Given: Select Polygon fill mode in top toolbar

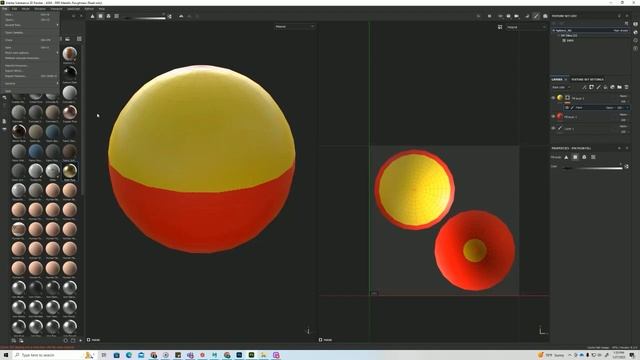Looking at the screenshot, I should tap(100, 16).
